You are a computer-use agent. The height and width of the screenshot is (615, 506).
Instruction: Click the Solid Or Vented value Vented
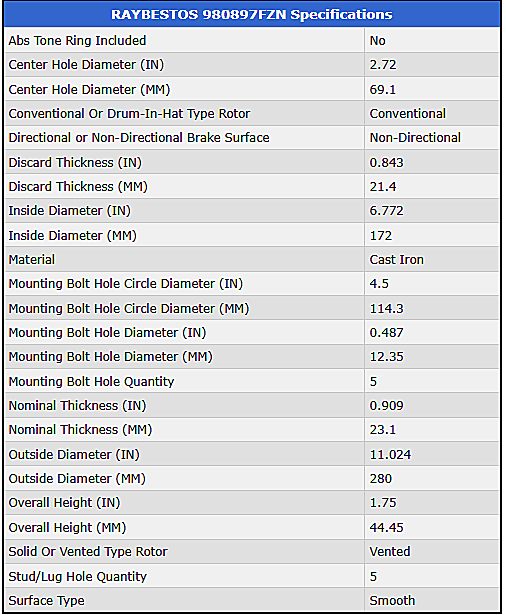[390, 551]
